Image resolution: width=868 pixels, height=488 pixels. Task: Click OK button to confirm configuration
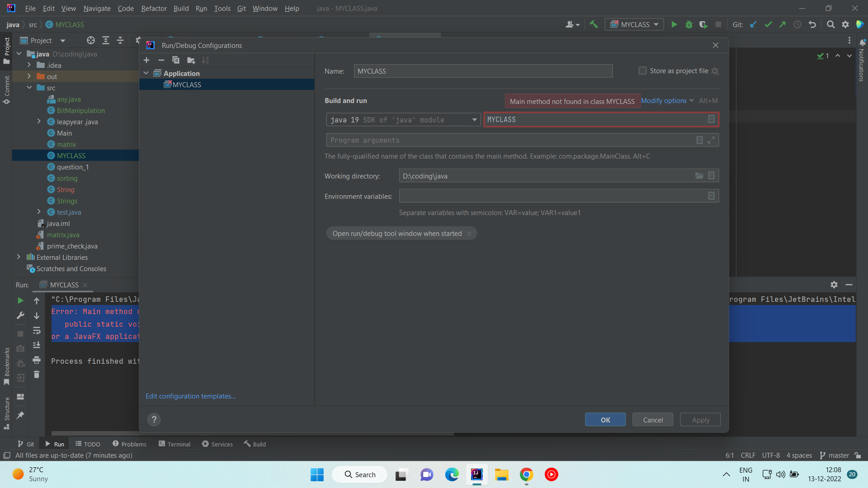click(x=605, y=420)
